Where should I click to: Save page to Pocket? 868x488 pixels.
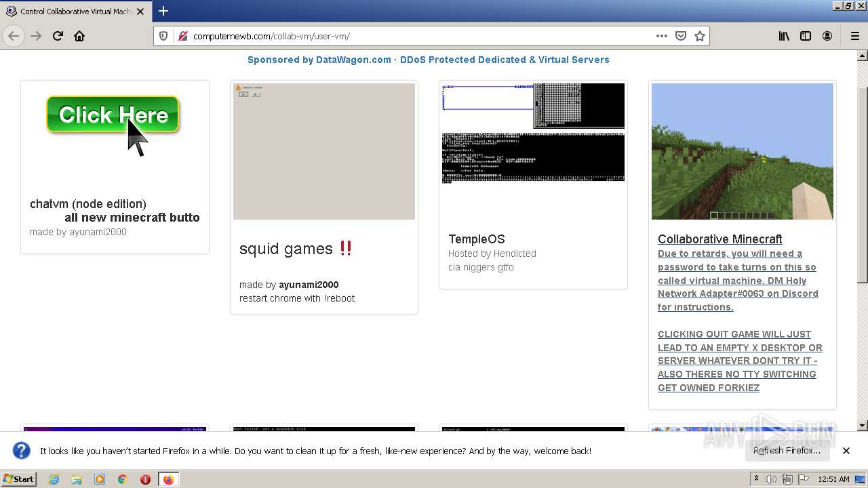point(681,36)
